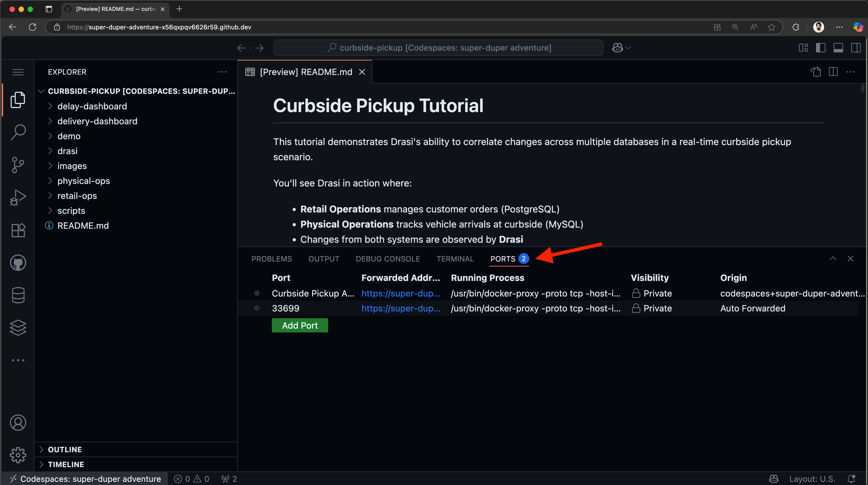Viewport: 868px width, 485px height.
Task: Toggle the bottom Panel visibility
Action: [839, 47]
